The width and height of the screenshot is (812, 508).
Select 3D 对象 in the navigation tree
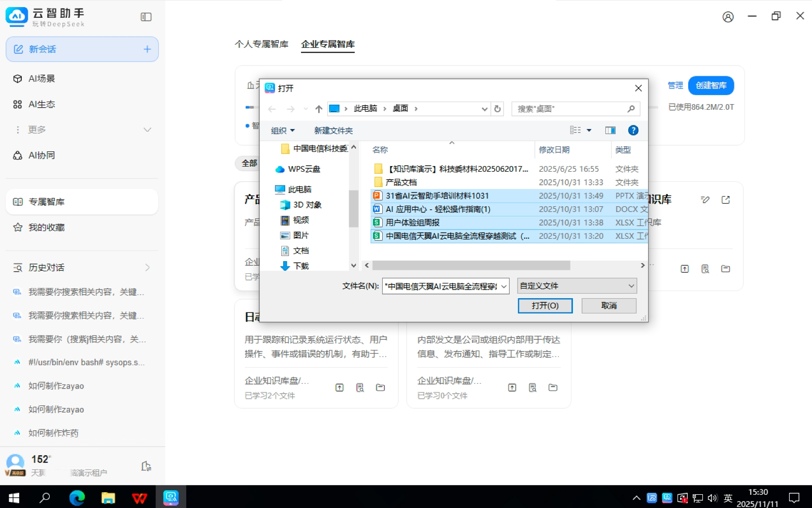(301, 205)
